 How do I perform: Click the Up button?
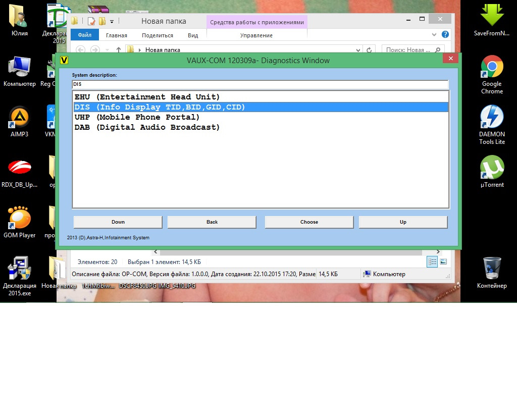403,222
